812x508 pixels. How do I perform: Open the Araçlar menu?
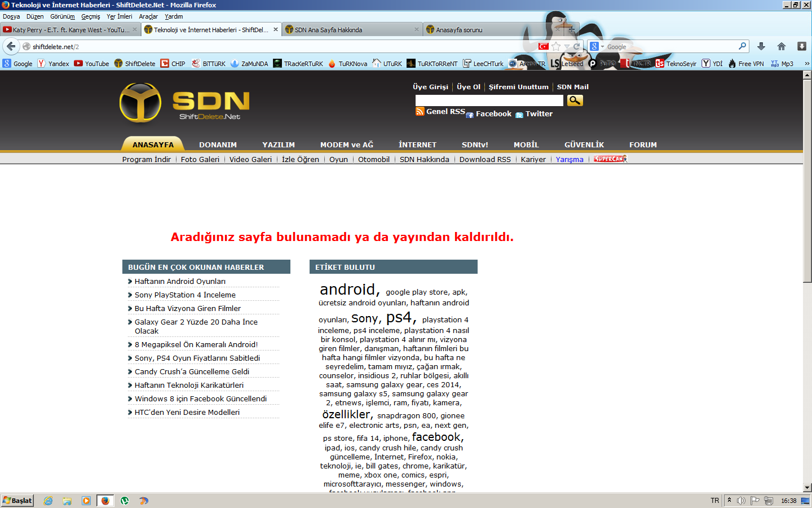click(148, 16)
